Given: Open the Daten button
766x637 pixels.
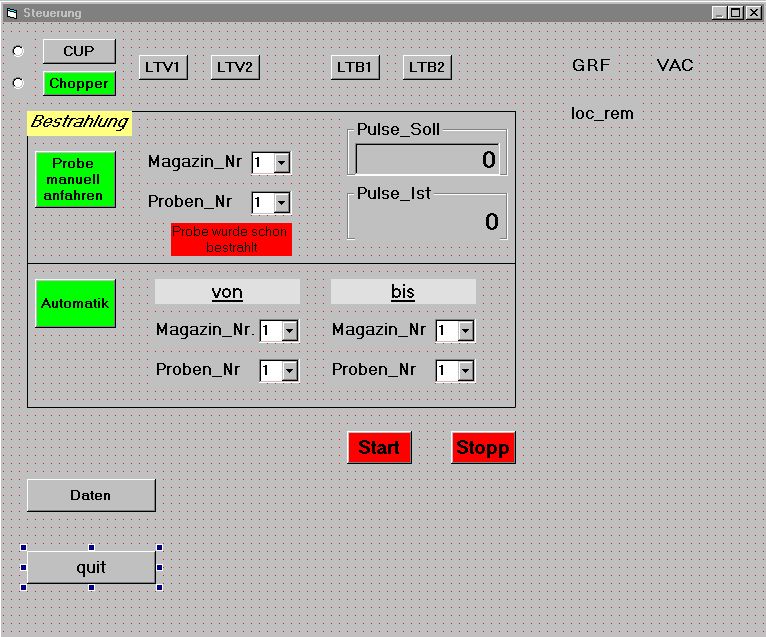Looking at the screenshot, I should tap(91, 495).
